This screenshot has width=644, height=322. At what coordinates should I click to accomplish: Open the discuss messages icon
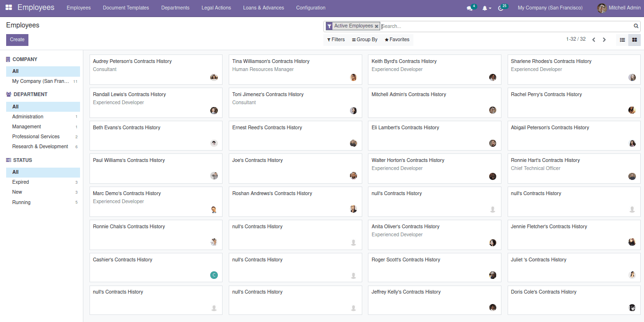click(470, 8)
